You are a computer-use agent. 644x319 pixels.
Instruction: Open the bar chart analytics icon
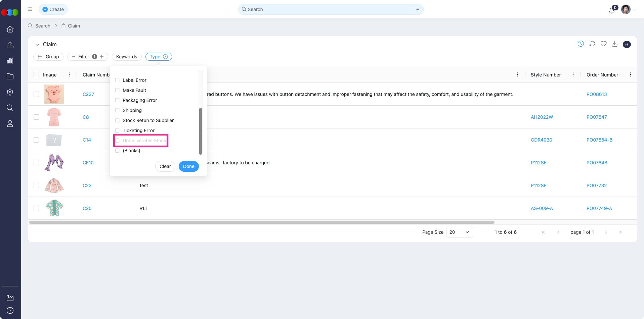tap(10, 61)
